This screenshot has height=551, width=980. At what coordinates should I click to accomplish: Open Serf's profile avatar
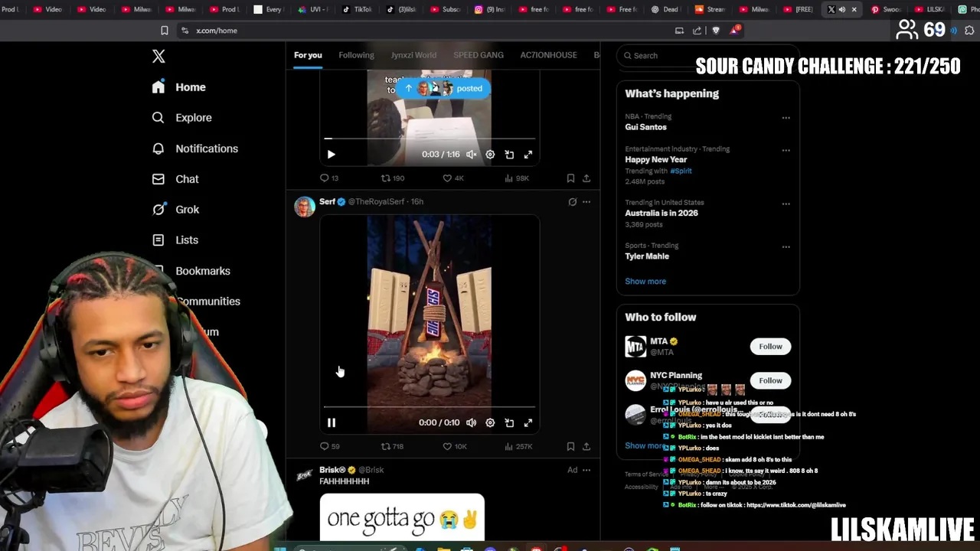coord(305,207)
